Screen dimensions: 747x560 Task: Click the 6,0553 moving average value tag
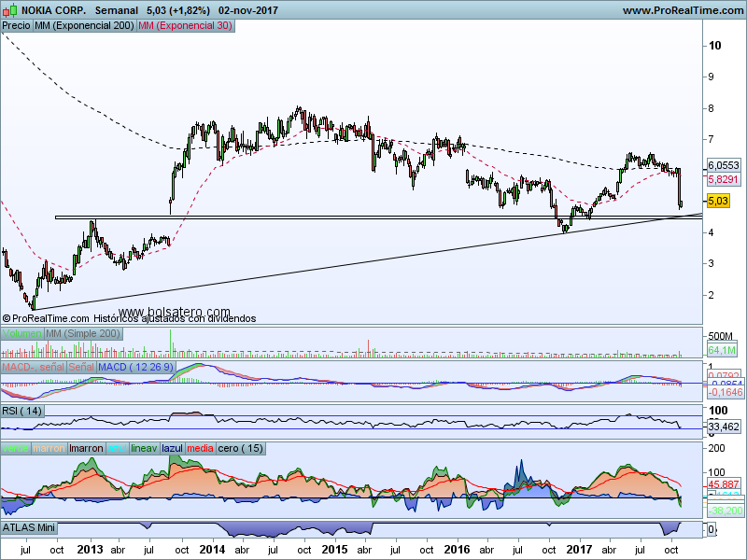click(x=723, y=163)
